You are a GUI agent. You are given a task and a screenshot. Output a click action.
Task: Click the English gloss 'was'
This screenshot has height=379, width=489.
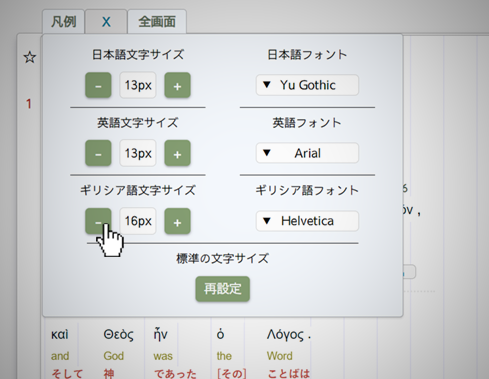pos(163,356)
